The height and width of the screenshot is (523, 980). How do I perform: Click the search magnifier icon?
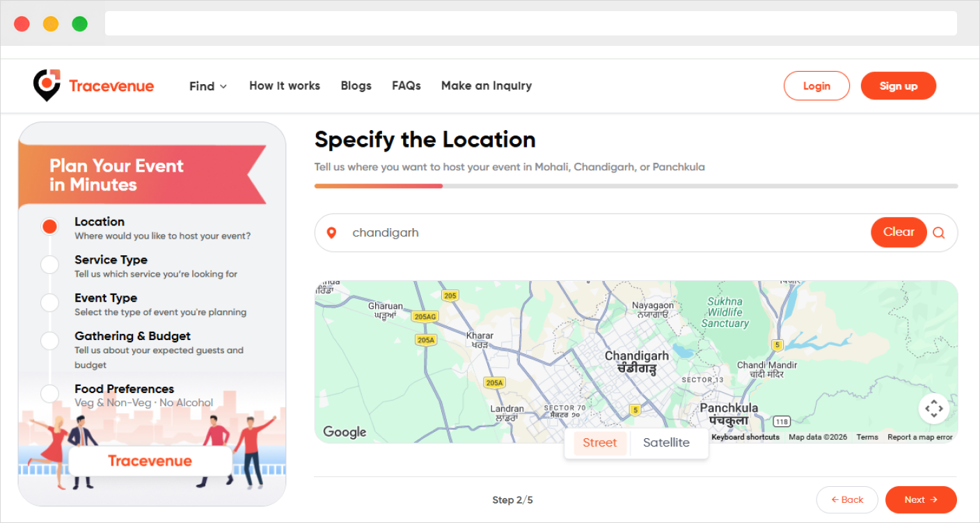click(939, 233)
